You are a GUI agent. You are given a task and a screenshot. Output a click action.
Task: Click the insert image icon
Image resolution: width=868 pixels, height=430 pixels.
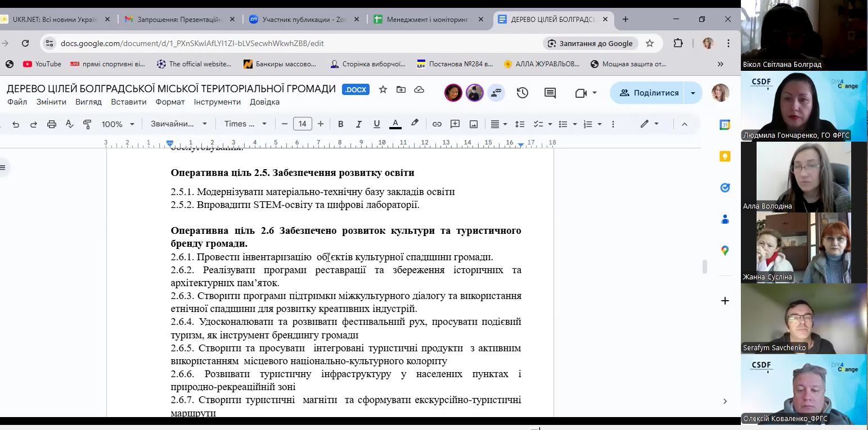point(474,124)
